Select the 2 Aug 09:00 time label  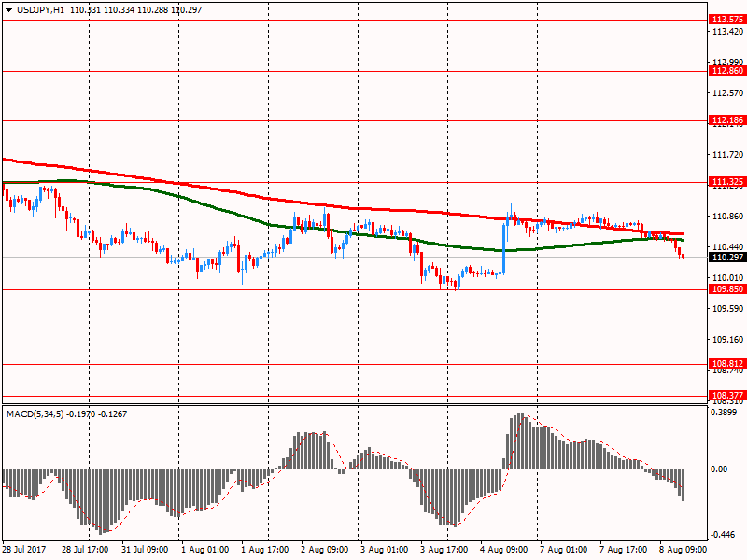click(x=324, y=550)
